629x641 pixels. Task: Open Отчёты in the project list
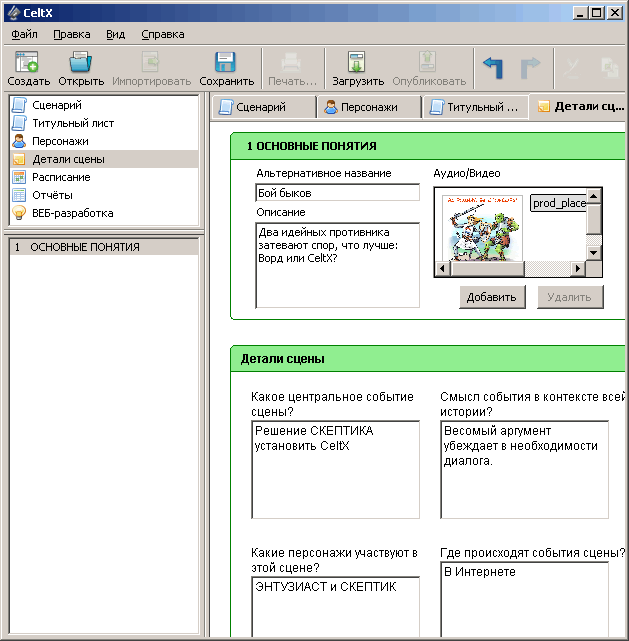[x=104, y=195]
